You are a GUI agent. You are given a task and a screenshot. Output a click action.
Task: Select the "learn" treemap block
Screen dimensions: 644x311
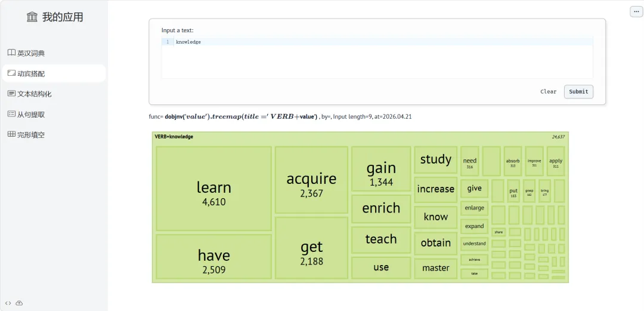(213, 189)
